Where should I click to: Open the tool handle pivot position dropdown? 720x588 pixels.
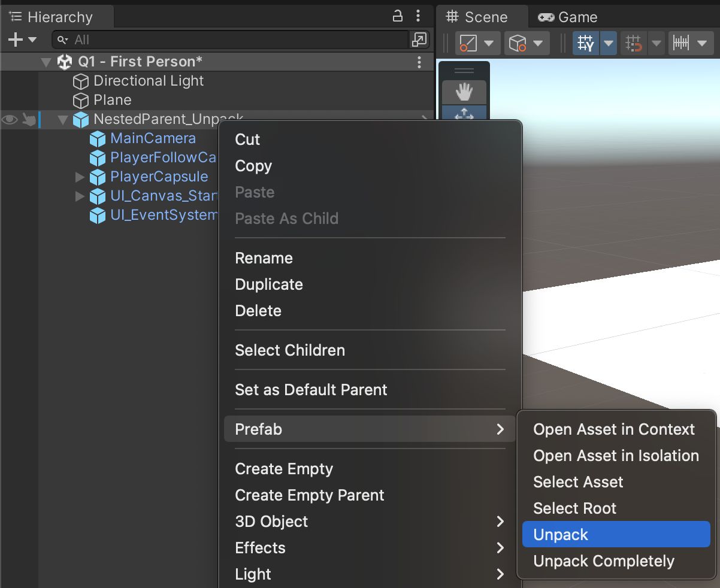(477, 43)
